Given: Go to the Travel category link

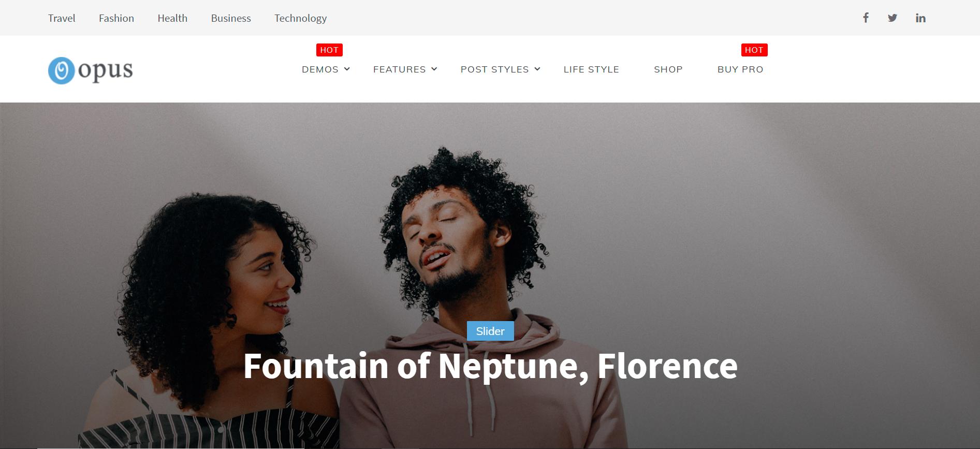Looking at the screenshot, I should click(x=62, y=18).
